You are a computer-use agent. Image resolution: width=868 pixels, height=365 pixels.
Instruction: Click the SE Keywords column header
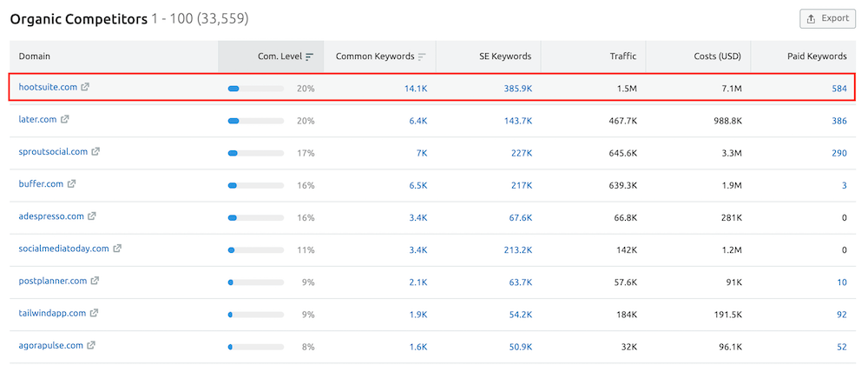[504, 56]
